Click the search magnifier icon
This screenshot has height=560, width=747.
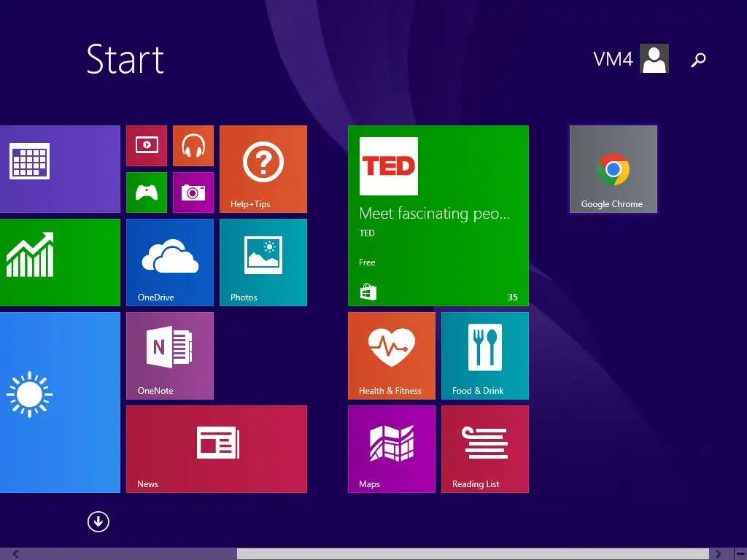698,60
